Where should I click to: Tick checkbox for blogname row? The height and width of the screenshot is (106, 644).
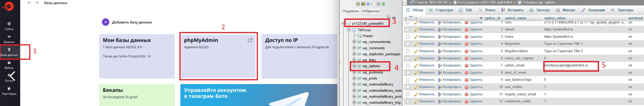pyautogui.click(x=408, y=44)
